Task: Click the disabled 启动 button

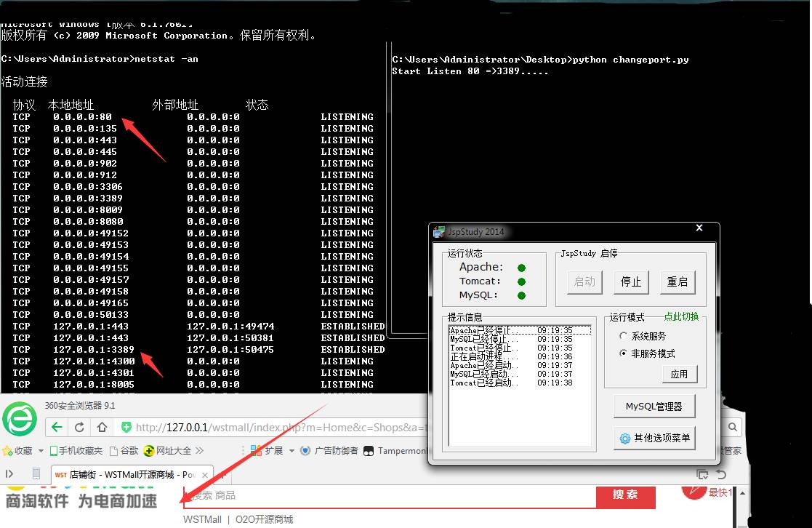Action: click(x=584, y=282)
